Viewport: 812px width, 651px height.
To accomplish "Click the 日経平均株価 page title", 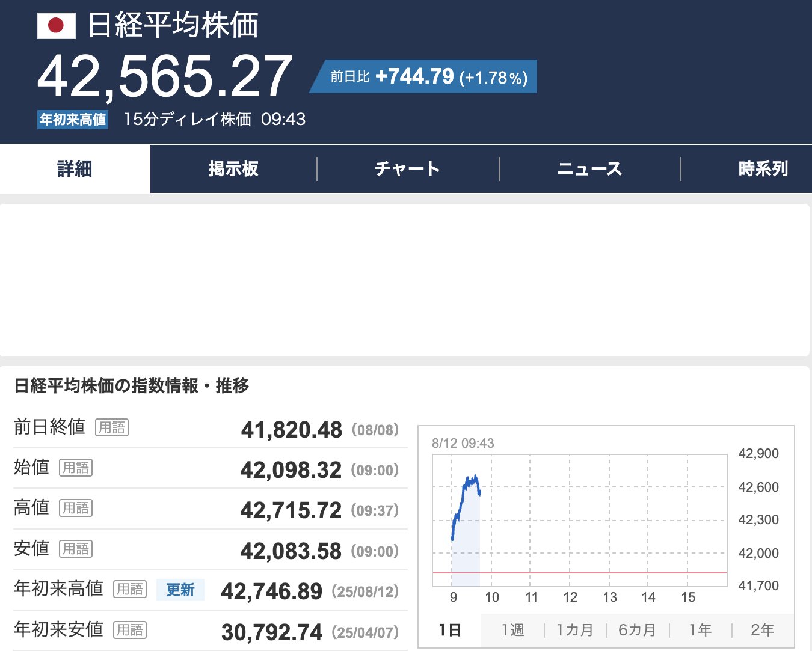I will coord(173,26).
